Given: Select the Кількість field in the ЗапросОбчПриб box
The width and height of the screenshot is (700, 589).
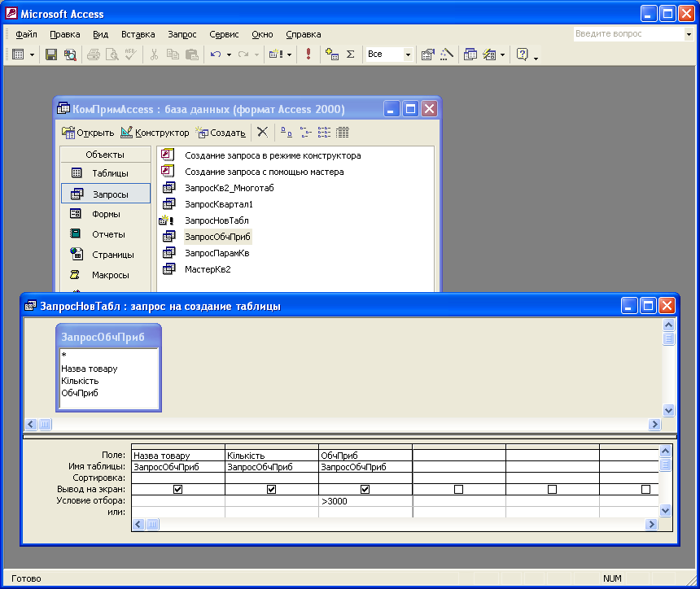Looking at the screenshot, I should point(80,381).
